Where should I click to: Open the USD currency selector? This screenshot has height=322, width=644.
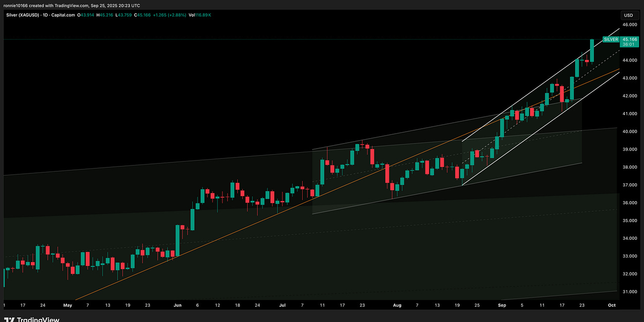tap(629, 15)
